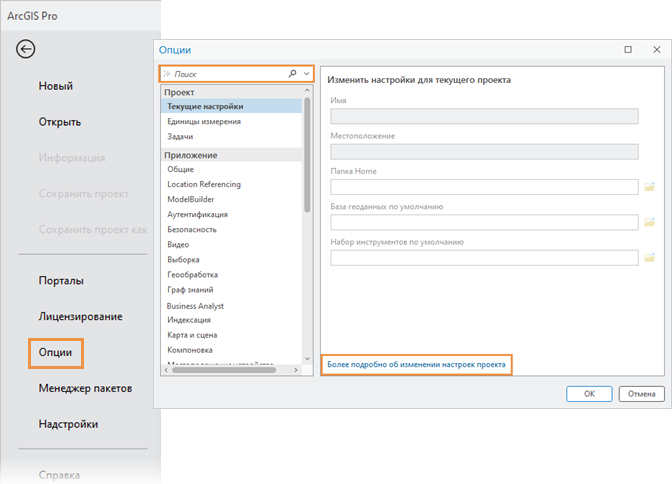Click horizontal scrollbar thumb in options list
Screen dimensions: 672x484
pyautogui.click(x=224, y=370)
